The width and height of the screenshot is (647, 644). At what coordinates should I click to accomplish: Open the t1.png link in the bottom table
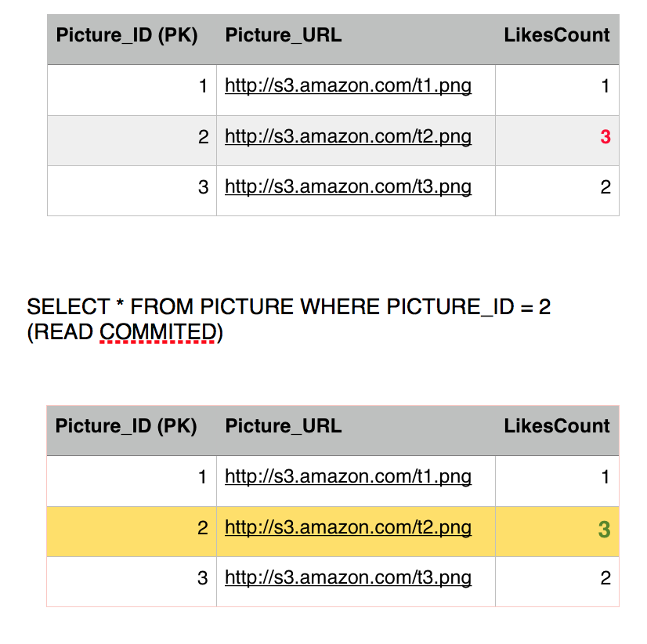click(348, 476)
